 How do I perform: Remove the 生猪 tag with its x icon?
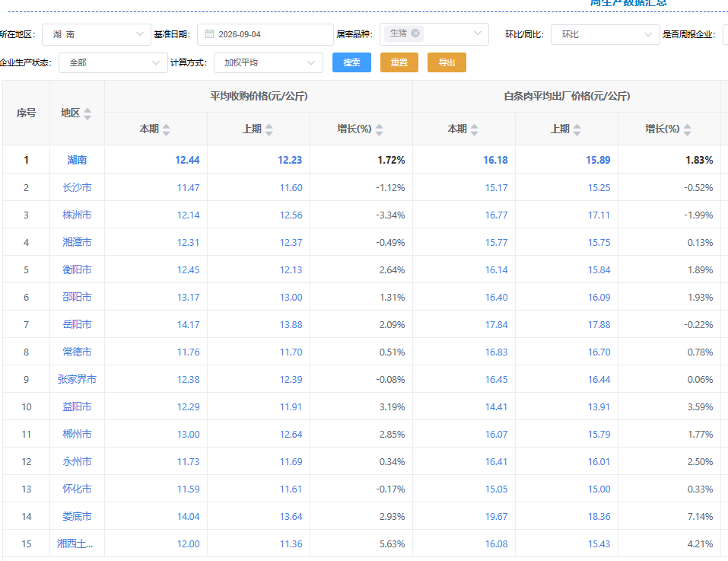point(415,33)
